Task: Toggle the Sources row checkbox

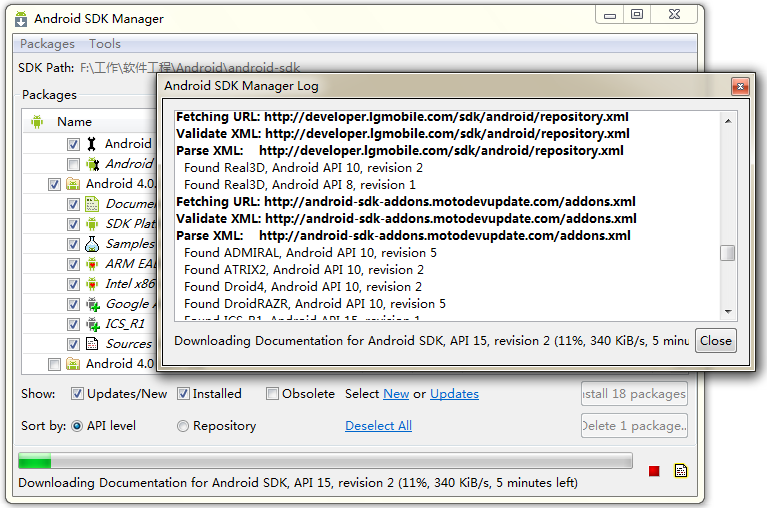Action: [x=73, y=345]
